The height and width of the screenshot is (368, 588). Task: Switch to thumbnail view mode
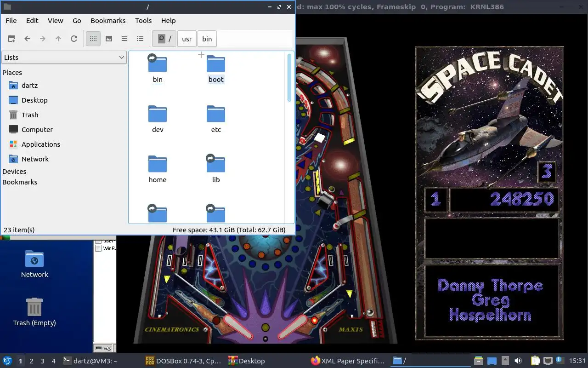point(109,39)
